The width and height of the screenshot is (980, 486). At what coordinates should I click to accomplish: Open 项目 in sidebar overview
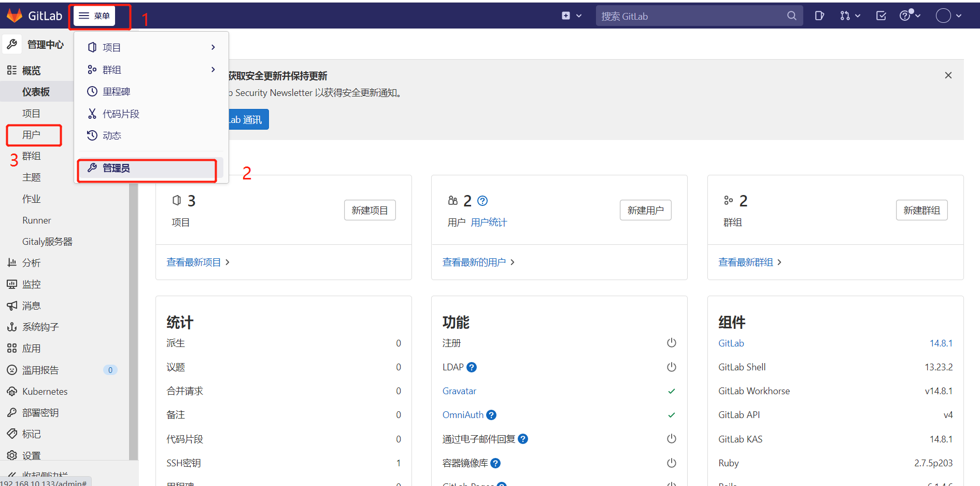click(x=32, y=113)
